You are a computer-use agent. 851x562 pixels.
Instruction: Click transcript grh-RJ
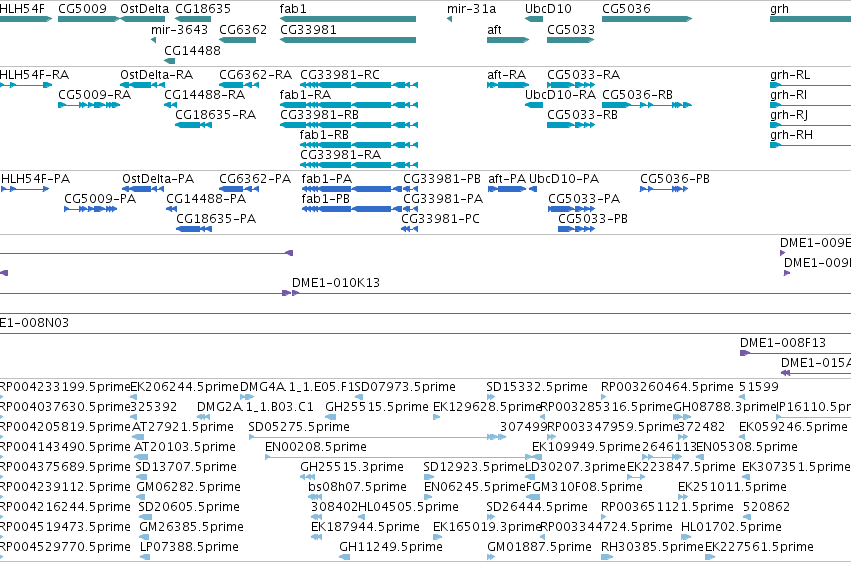pos(789,114)
